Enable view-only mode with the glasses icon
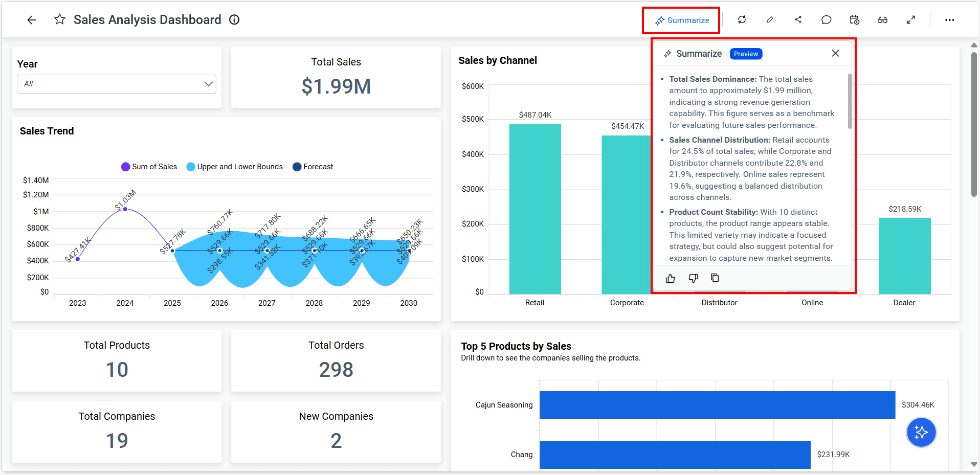The image size is (980, 475). coord(883,19)
